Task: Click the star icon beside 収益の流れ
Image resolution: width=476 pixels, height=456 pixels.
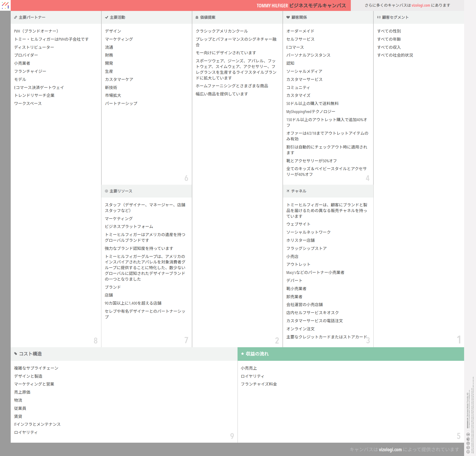Action: (242, 354)
